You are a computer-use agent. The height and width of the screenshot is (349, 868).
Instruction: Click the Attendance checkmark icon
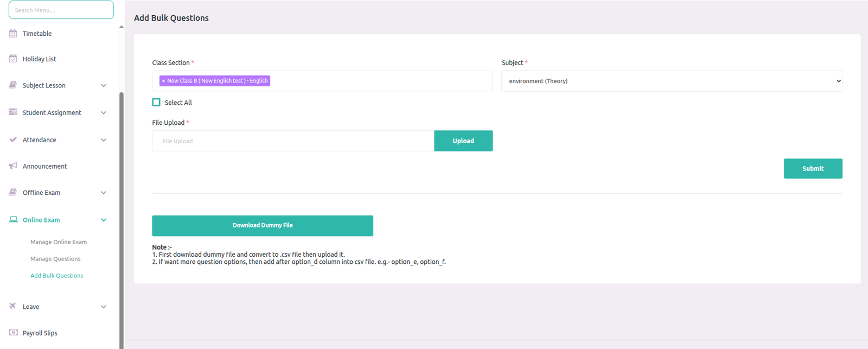click(13, 140)
